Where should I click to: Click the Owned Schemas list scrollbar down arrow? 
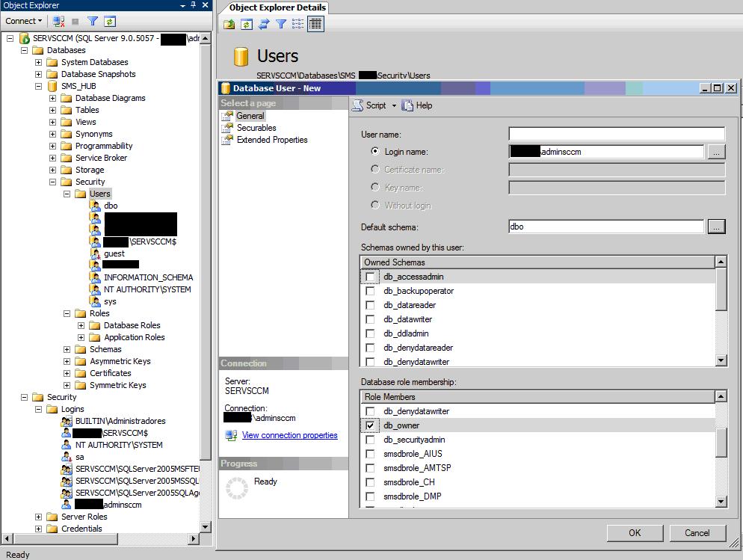pyautogui.click(x=721, y=360)
